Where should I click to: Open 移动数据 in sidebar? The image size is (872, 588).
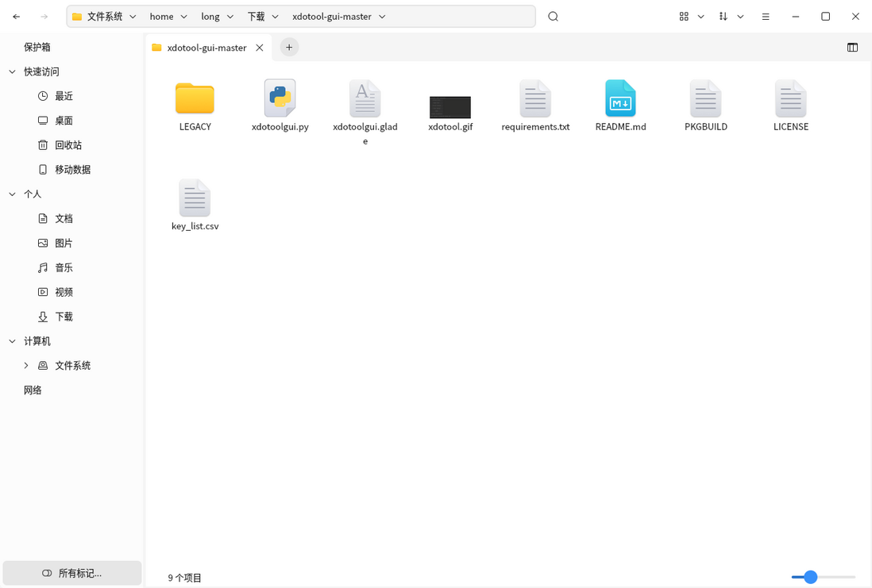pos(71,170)
